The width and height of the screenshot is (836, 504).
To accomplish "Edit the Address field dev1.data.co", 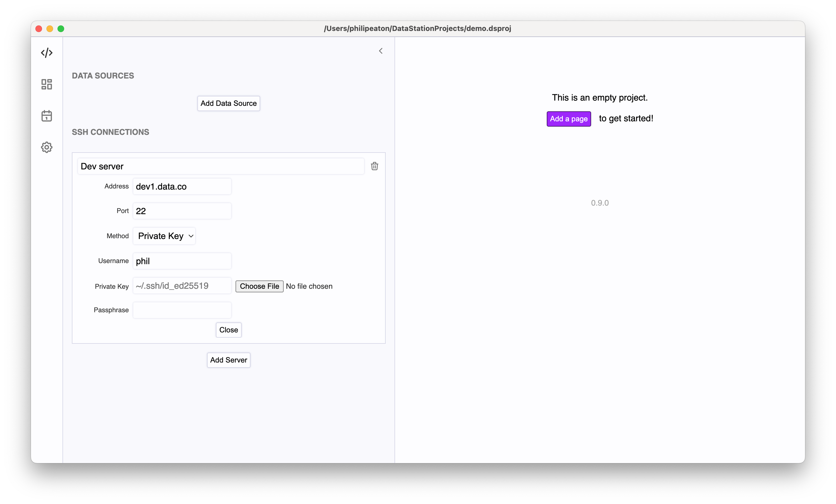I will point(182,186).
